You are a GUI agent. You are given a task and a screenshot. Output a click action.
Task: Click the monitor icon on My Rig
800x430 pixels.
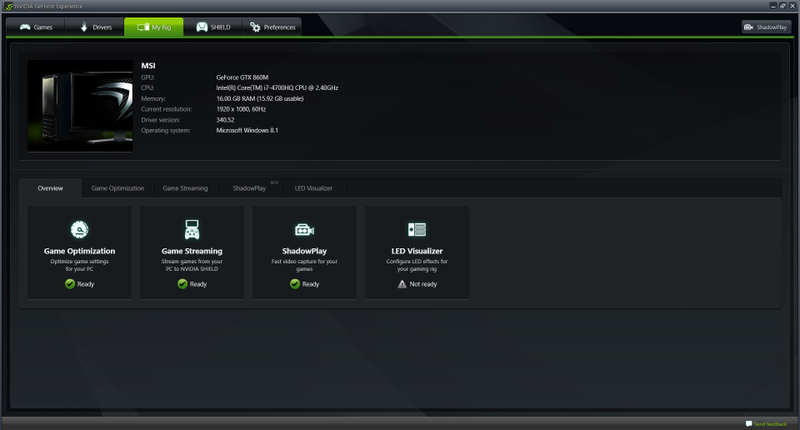[x=143, y=27]
